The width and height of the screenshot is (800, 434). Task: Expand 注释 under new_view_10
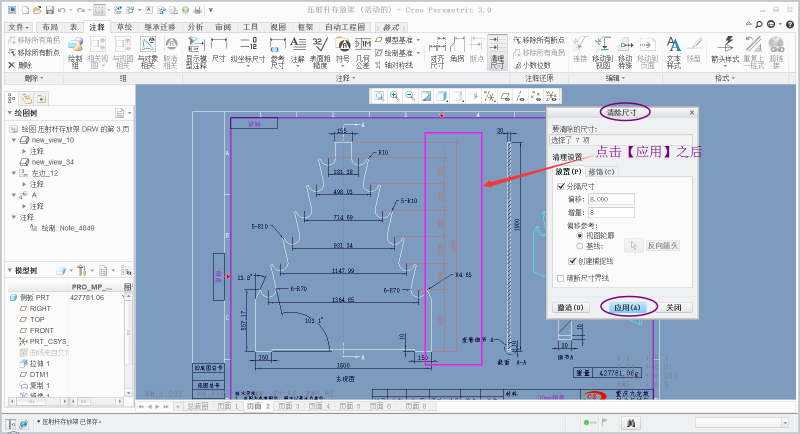click(23, 151)
